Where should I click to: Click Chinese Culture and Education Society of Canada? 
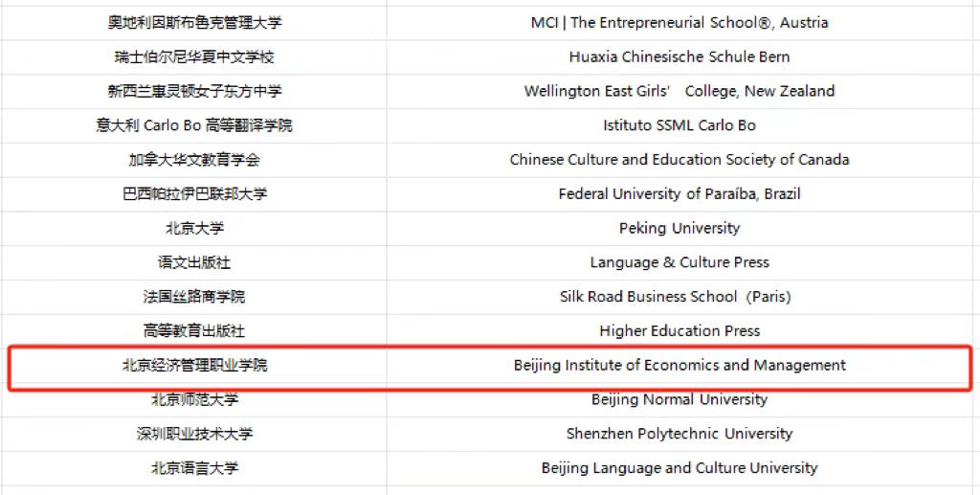[679, 160]
